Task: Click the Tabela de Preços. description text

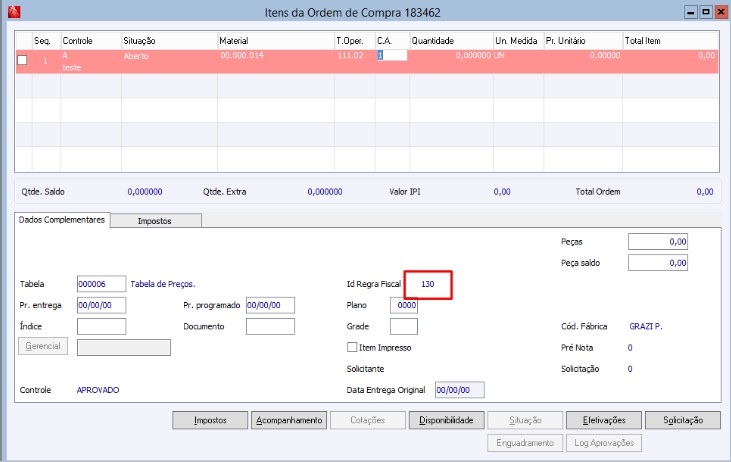Action: pyautogui.click(x=163, y=284)
